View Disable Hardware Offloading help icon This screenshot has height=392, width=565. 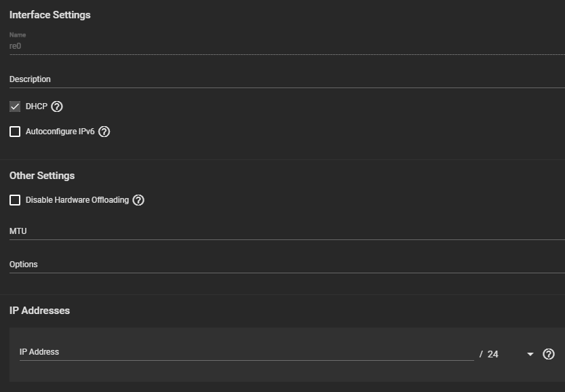pos(138,200)
